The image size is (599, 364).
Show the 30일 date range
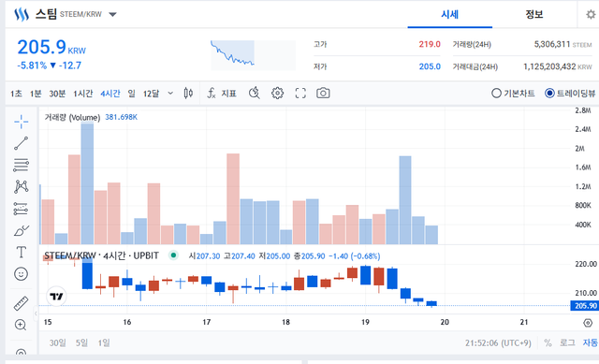(58, 343)
